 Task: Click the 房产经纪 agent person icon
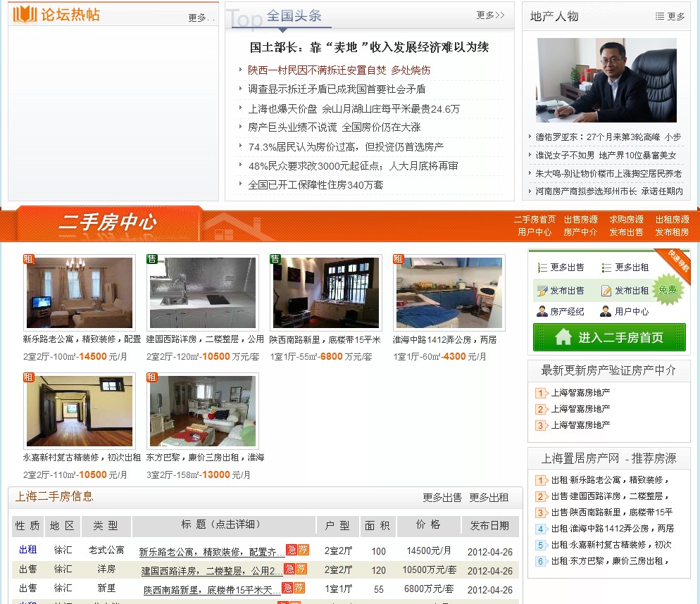542,311
